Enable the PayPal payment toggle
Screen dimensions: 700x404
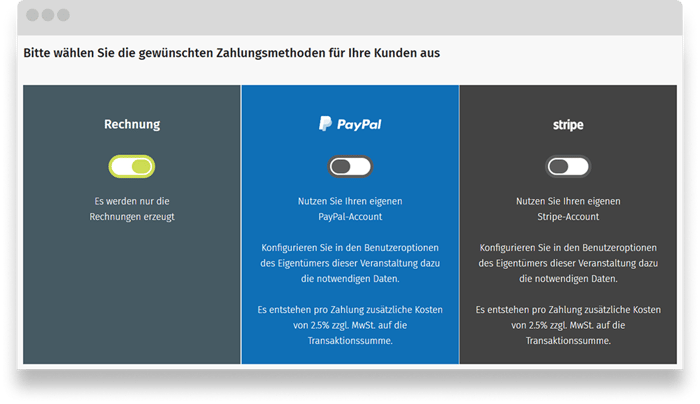(350, 167)
